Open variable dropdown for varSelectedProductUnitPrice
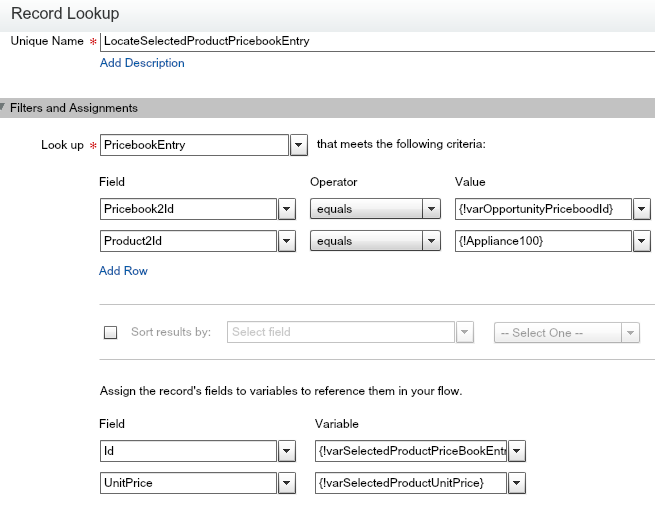 click(x=517, y=484)
